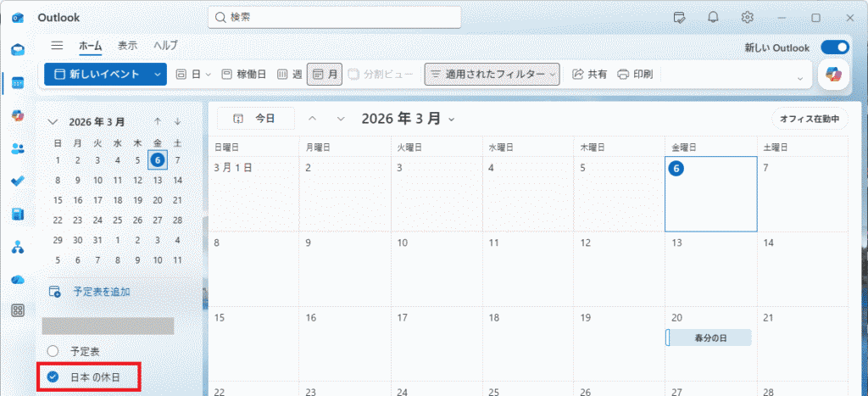The height and width of the screenshot is (396, 868).
Task: Select the 予定表 calendar checkbox
Action: pyautogui.click(x=53, y=350)
